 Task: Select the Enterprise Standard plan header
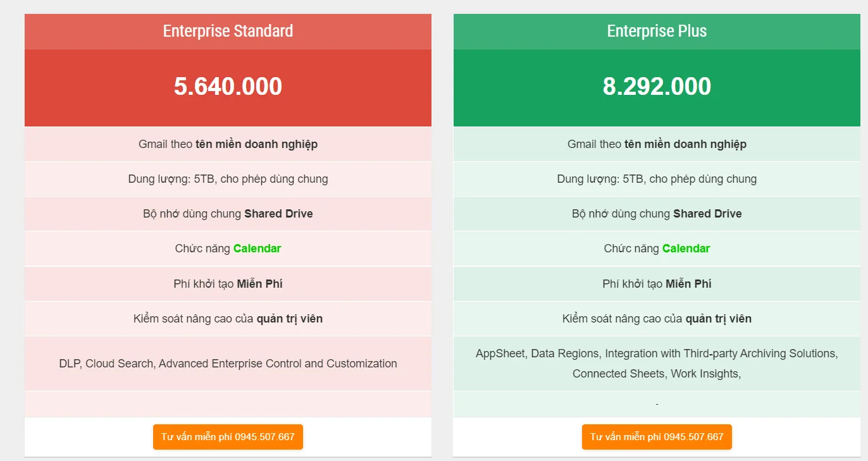[x=228, y=31]
